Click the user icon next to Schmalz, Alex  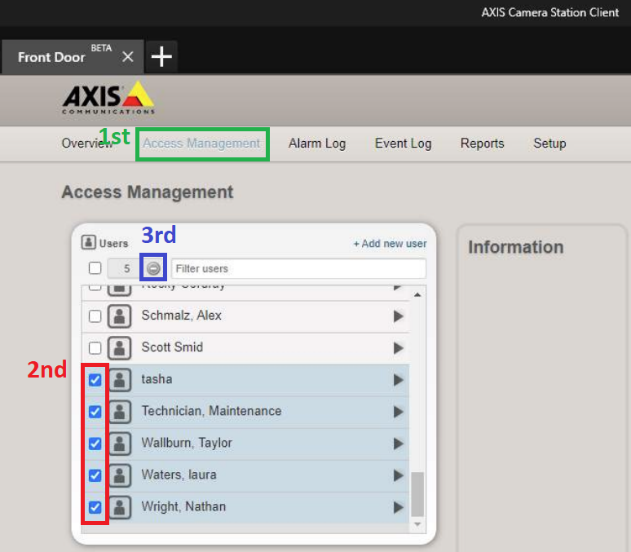(119, 316)
